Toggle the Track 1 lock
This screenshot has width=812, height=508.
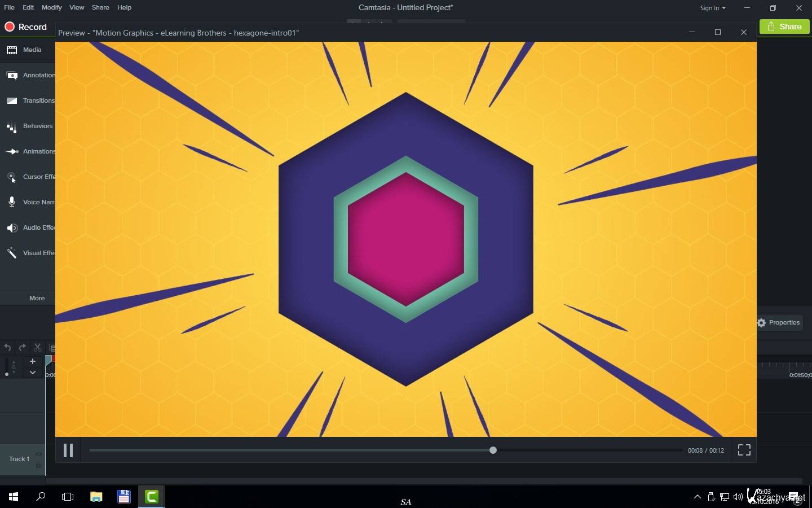click(38, 465)
